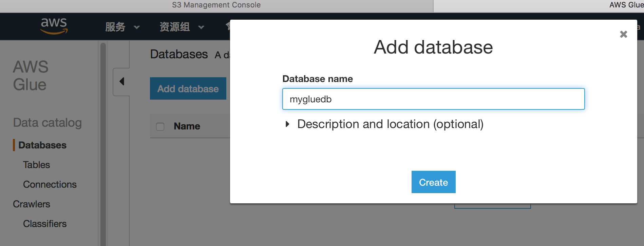Open Classifiers in the sidebar

45,224
